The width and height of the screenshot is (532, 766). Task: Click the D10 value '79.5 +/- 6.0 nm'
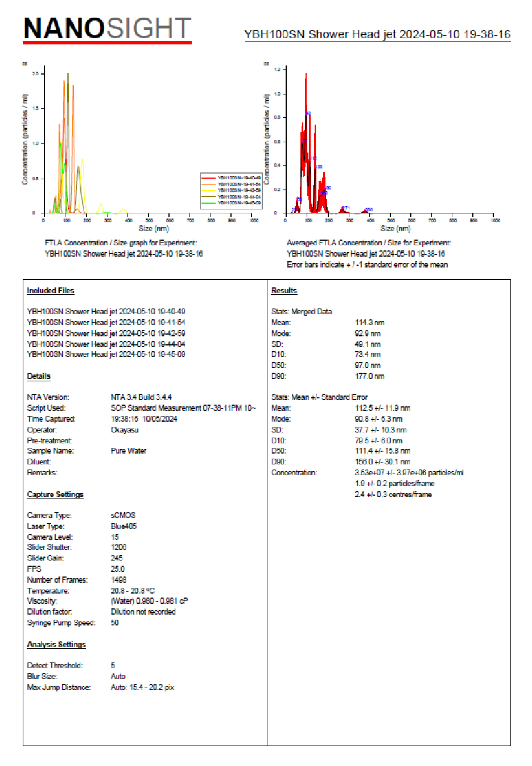[378, 440]
